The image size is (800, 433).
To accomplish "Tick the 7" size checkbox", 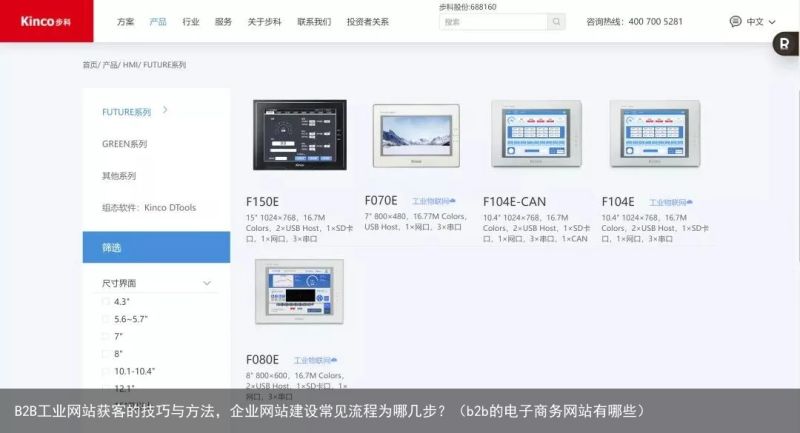I will [x=106, y=336].
